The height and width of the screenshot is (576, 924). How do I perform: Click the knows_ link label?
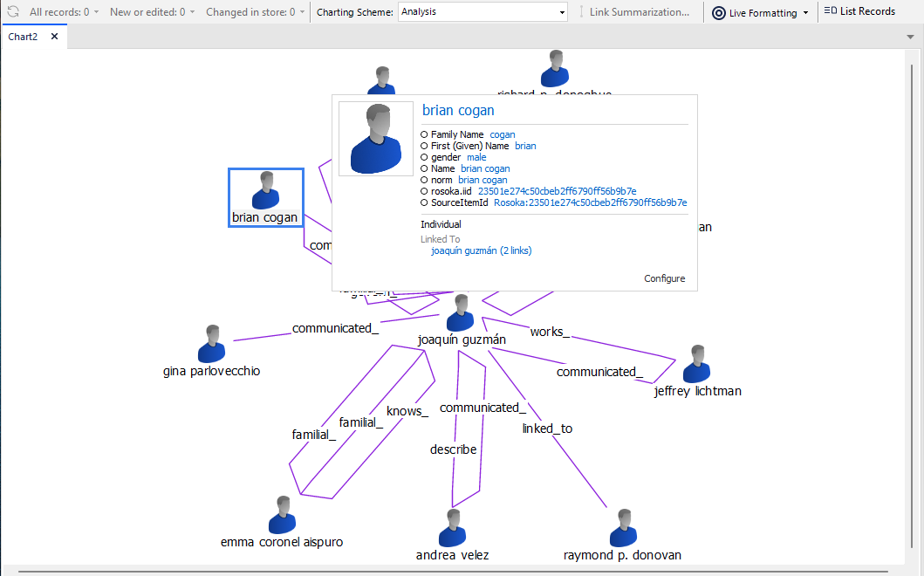tap(407, 411)
